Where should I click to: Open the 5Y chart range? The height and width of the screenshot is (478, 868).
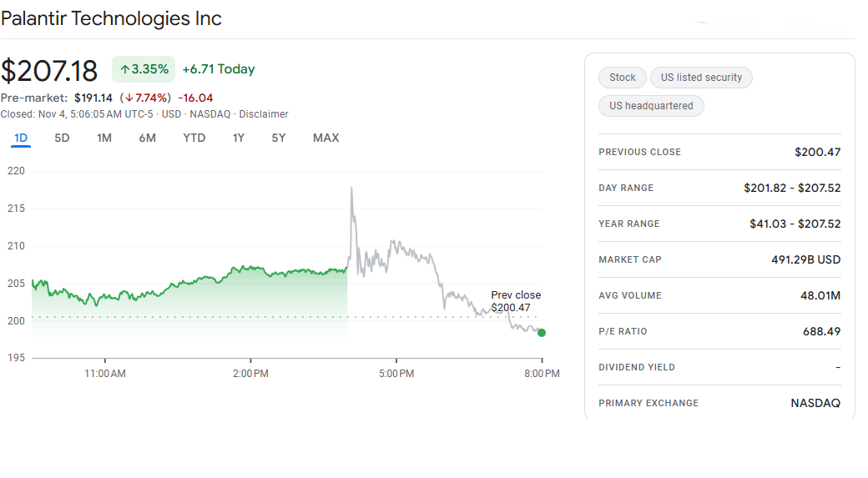279,138
